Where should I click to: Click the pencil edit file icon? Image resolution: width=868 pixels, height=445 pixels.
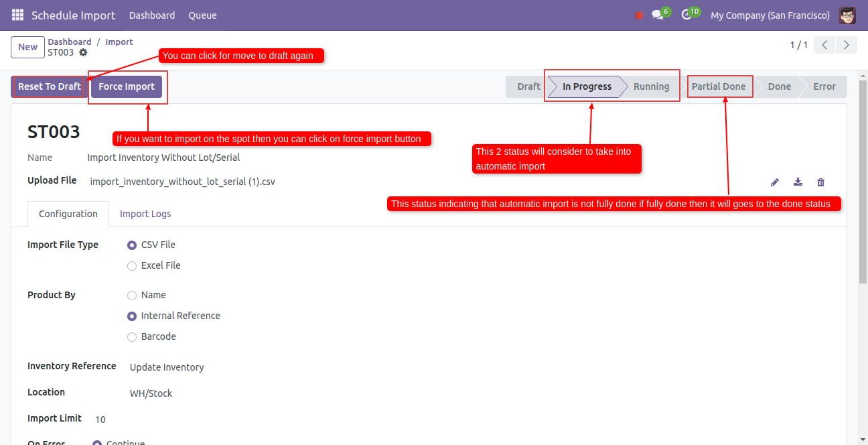(x=775, y=182)
